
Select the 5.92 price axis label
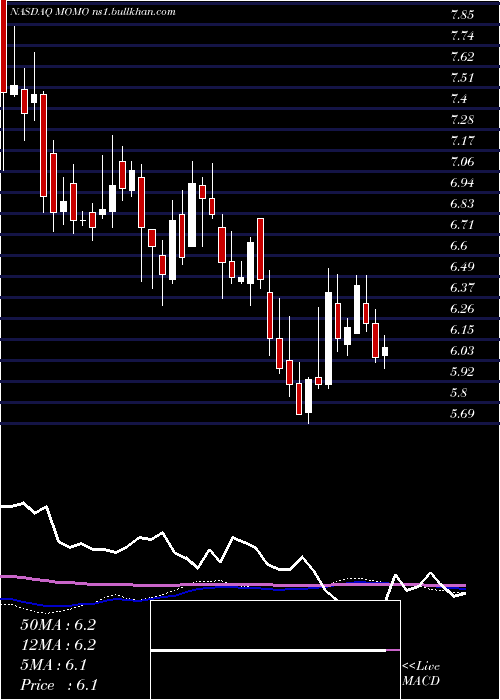pos(462,371)
